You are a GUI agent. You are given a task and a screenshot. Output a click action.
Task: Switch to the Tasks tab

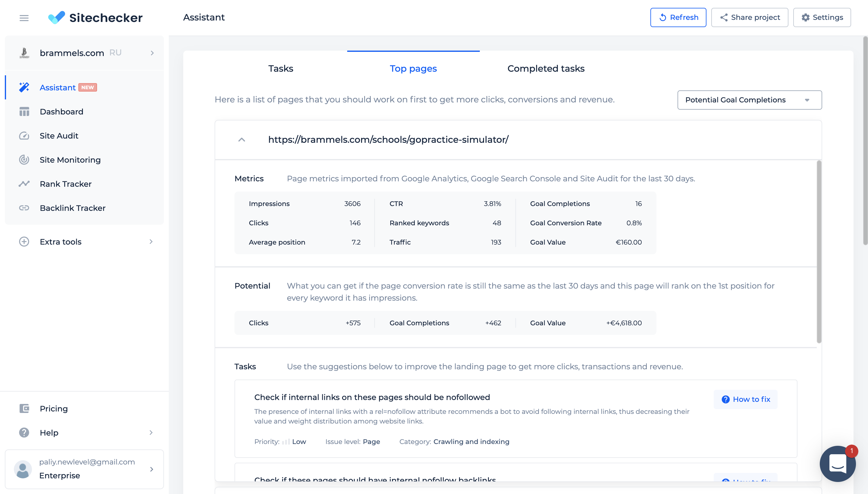click(x=280, y=69)
